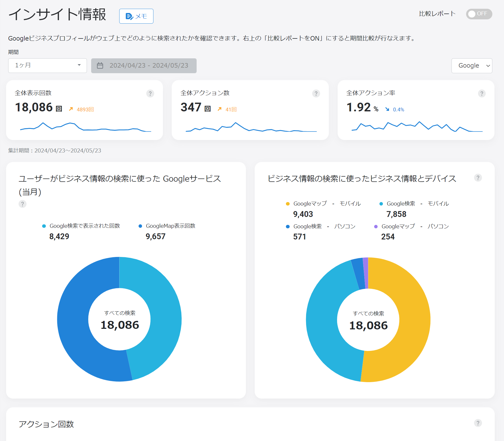Click the 全体アクション数 sparkline chart

[x=251, y=127]
